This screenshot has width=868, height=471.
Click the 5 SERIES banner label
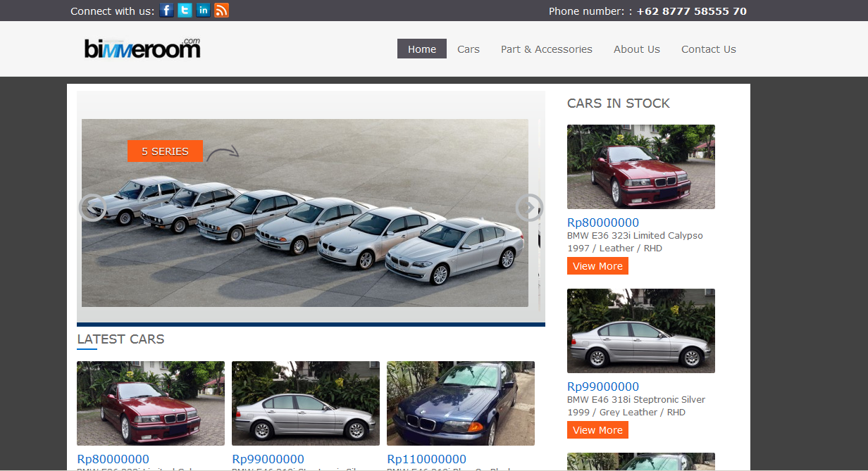(x=165, y=151)
